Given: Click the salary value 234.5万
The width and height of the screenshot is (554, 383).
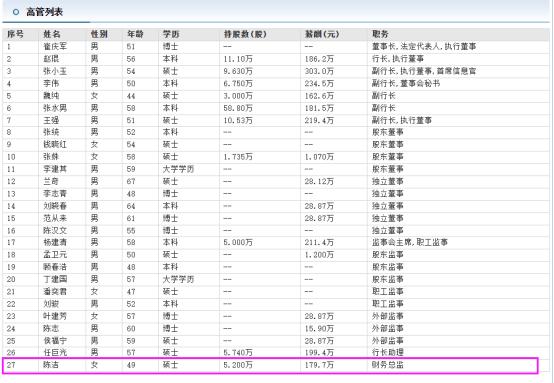Looking at the screenshot, I should pyautogui.click(x=319, y=84).
